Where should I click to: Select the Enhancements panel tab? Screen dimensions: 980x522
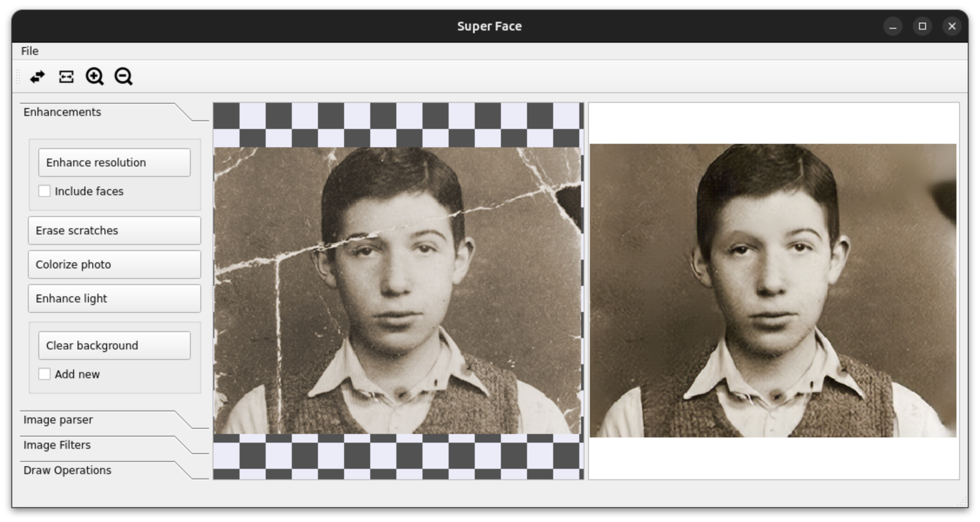coord(62,112)
